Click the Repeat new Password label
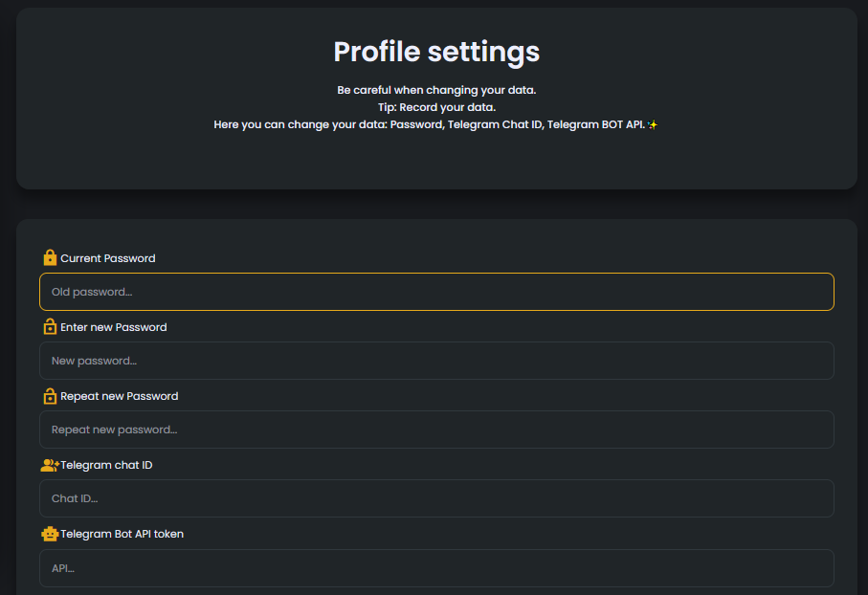The height and width of the screenshot is (595, 868). pos(120,396)
